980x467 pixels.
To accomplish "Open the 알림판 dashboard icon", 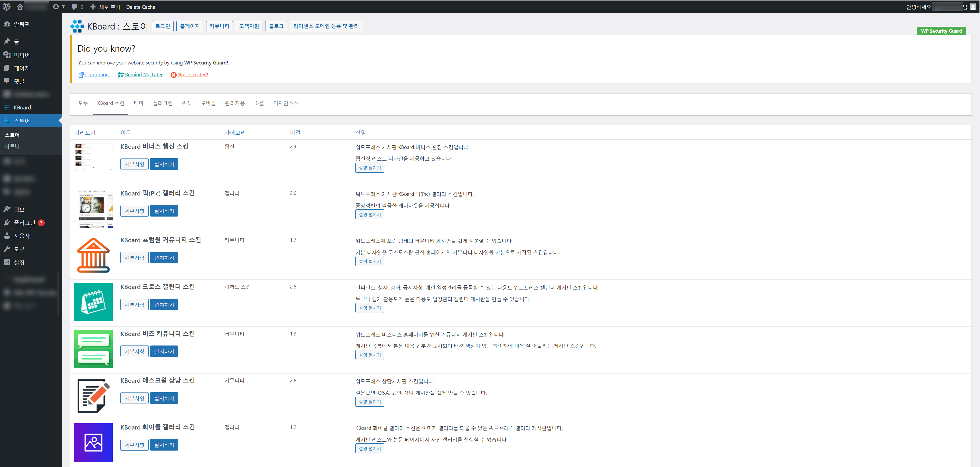I will pos(7,24).
